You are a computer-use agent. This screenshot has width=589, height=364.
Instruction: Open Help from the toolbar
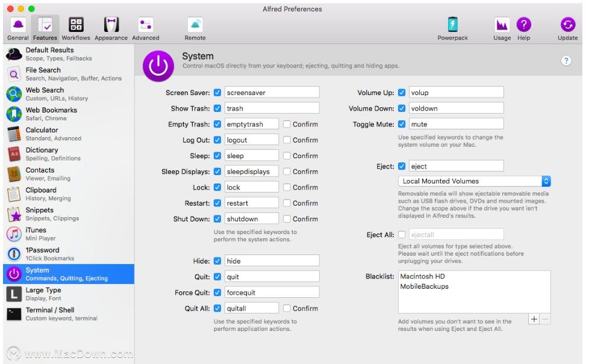[523, 28]
